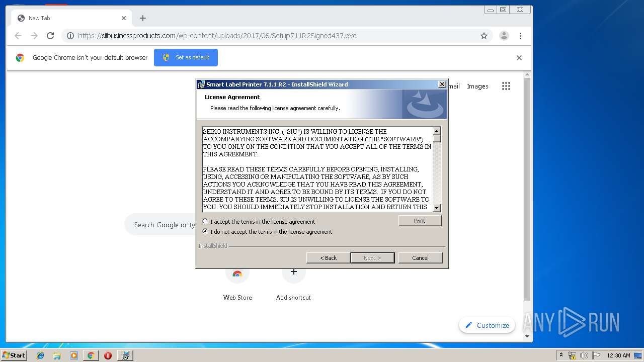Click Show Desktop button
The height and width of the screenshot is (362, 644).
pos(639,355)
